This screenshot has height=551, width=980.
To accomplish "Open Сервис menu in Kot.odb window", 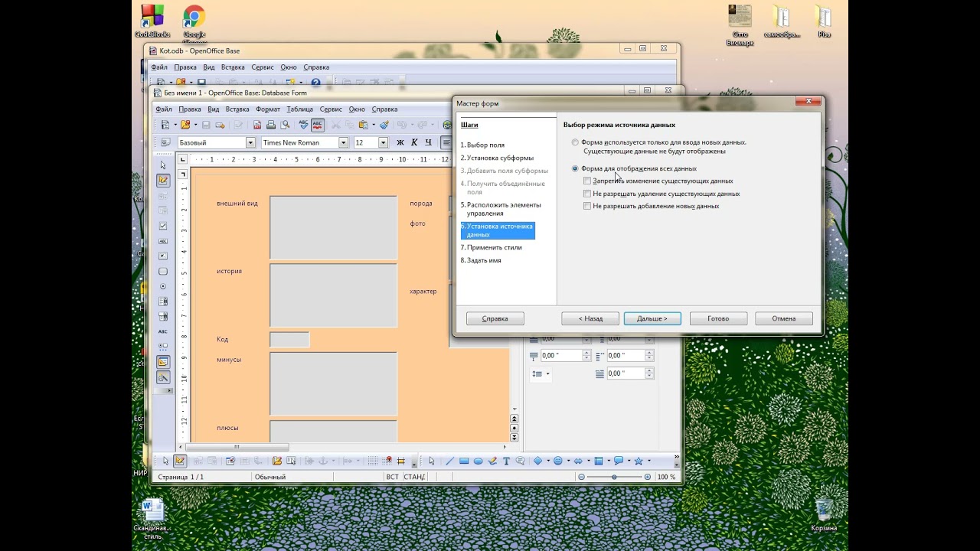I will (x=263, y=67).
